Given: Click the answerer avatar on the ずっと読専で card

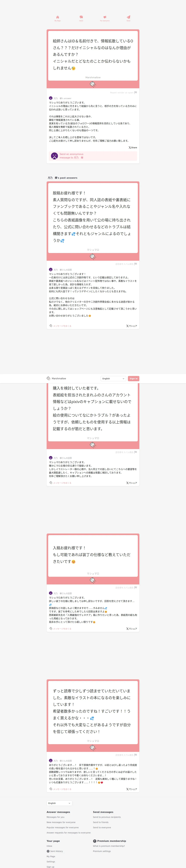Looking at the screenshot, I should click(51, 761).
